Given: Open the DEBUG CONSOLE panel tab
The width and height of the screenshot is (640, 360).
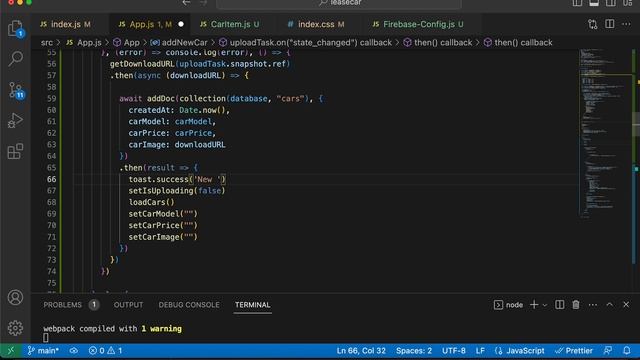Looking at the screenshot, I should pos(189,305).
